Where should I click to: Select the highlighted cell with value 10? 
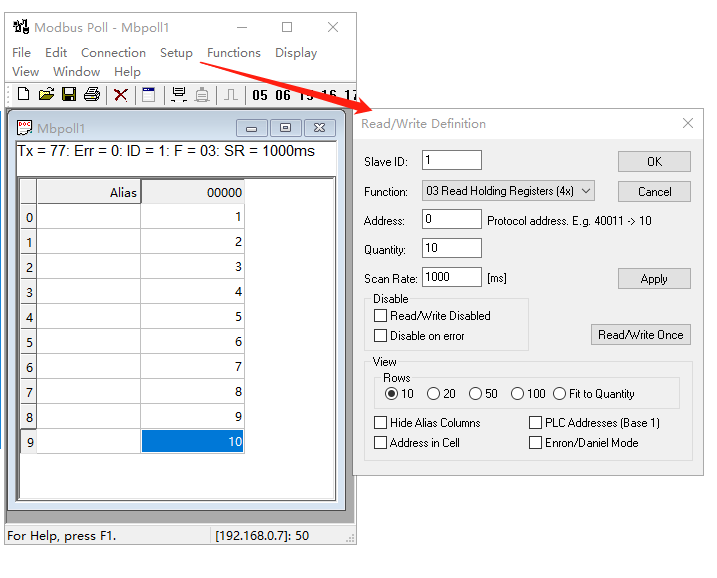pos(192,441)
